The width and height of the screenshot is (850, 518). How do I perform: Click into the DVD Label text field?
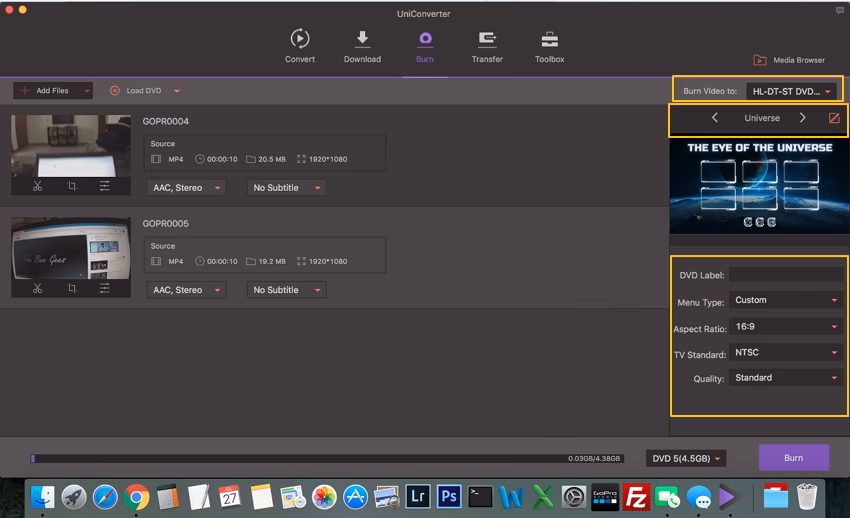pyautogui.click(x=786, y=275)
